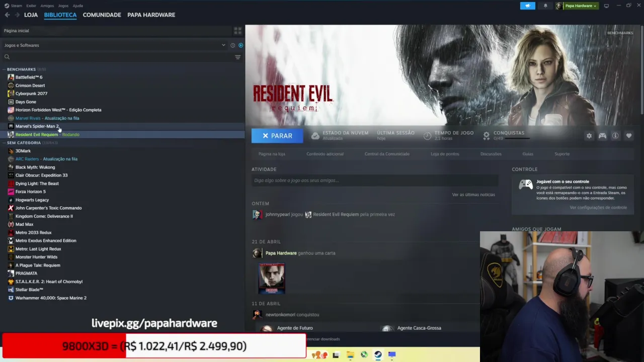Open the Ajuda menu

(x=78, y=6)
